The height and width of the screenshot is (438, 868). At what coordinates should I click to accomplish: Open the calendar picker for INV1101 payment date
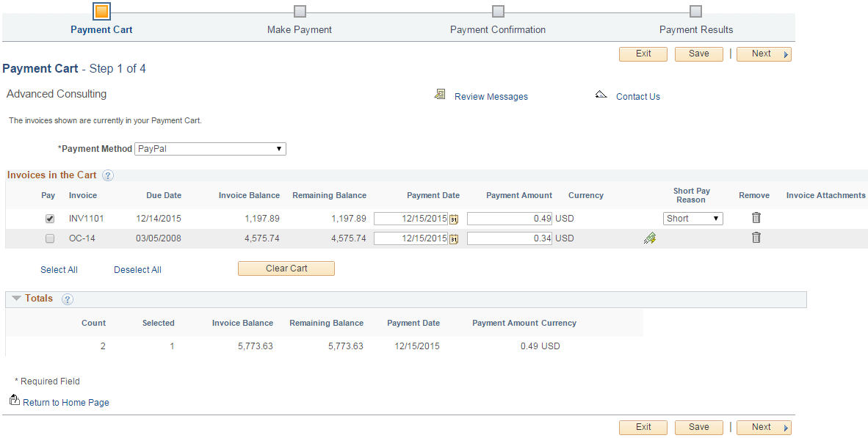coord(455,218)
